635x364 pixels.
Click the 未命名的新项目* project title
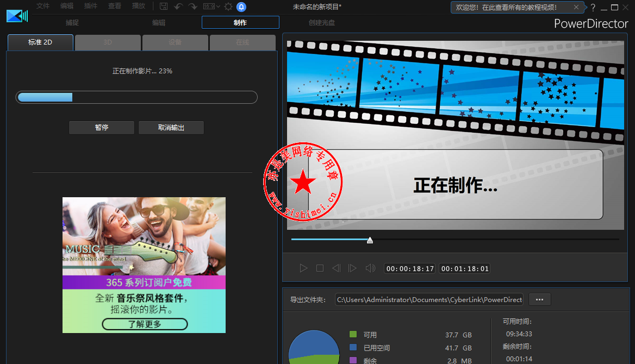pyautogui.click(x=317, y=7)
